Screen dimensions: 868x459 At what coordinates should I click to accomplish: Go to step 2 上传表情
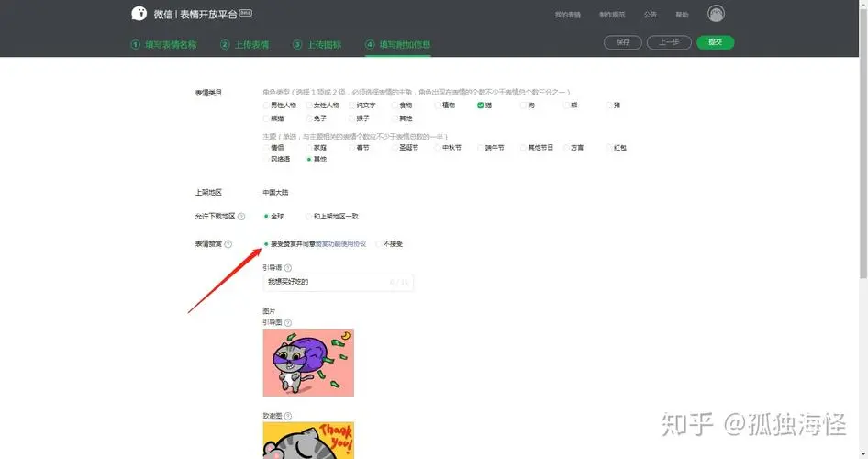coord(245,45)
